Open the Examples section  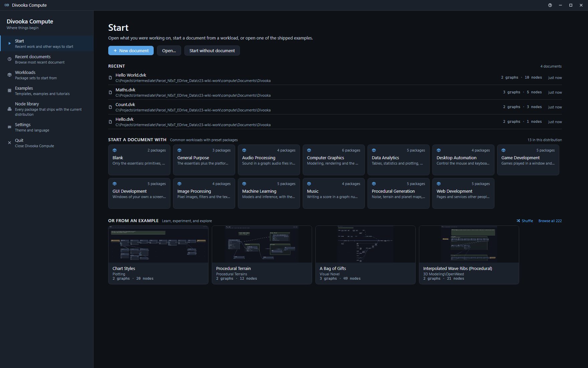pos(47,91)
